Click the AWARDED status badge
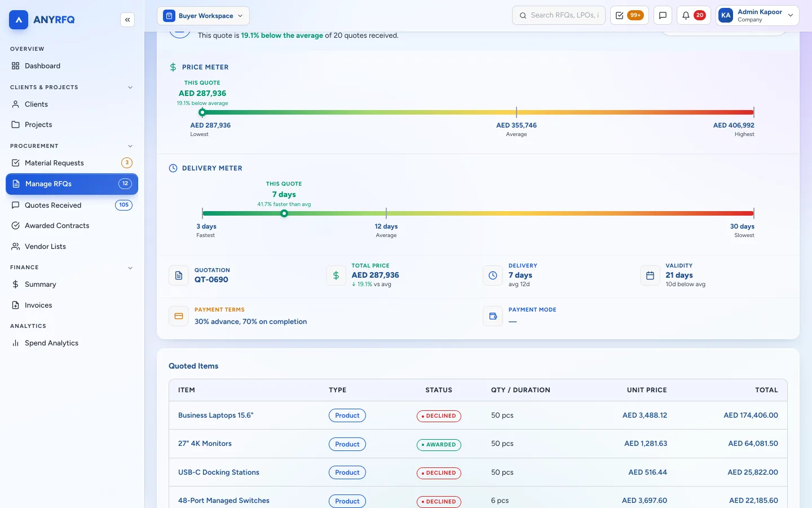Viewport: 812px width, 508px height. coord(439,445)
